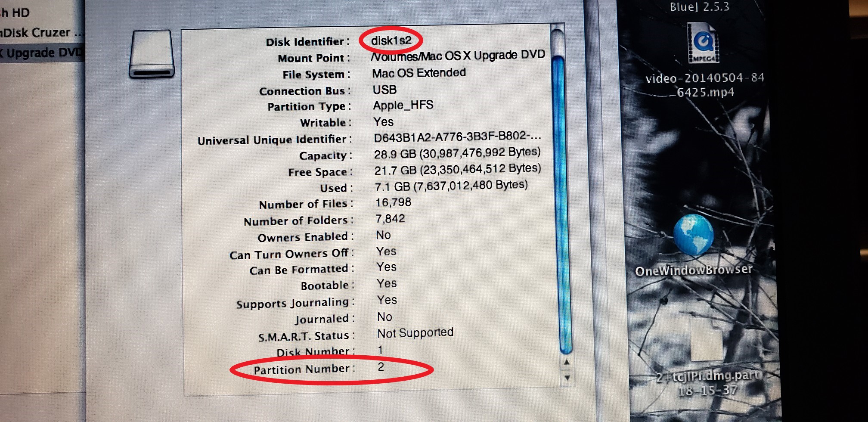Viewport: 868px width, 422px height.
Task: Click the Apple_HFS partition type value
Action: 403,105
